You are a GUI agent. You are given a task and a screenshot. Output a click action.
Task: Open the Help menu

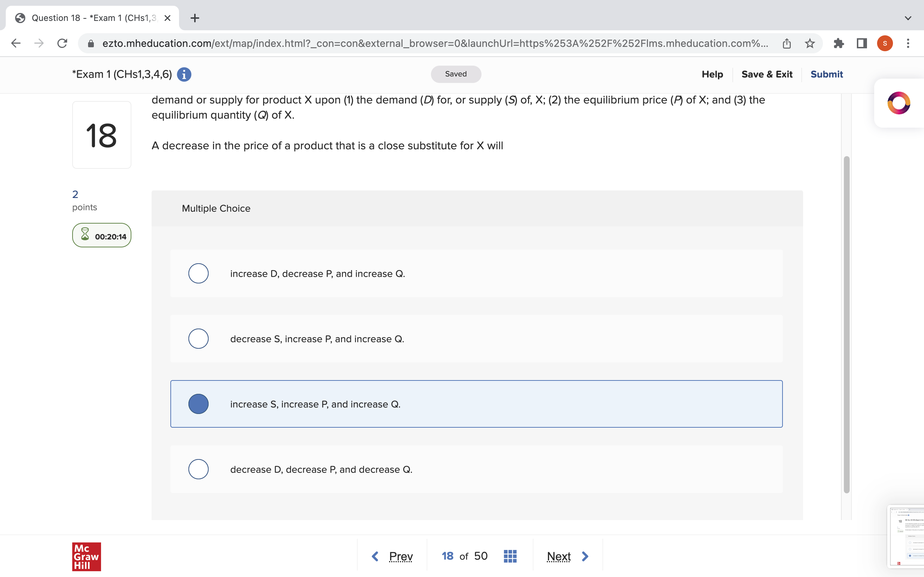click(712, 74)
